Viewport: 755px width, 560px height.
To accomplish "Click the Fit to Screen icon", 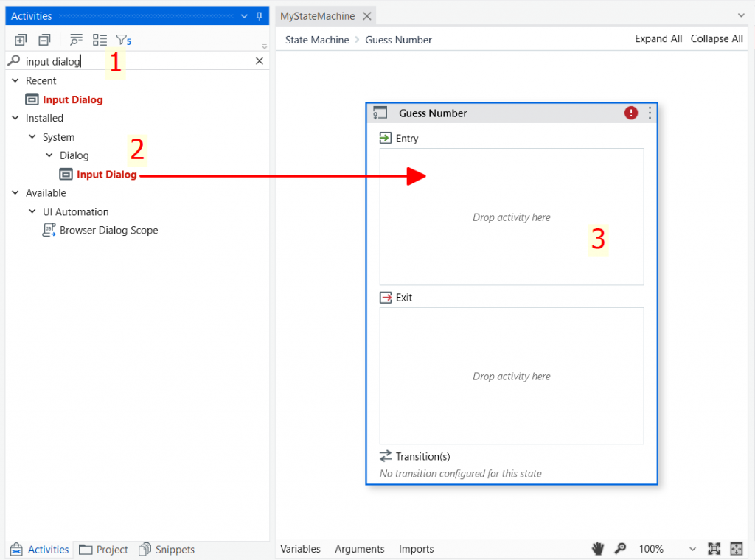I will [x=714, y=548].
